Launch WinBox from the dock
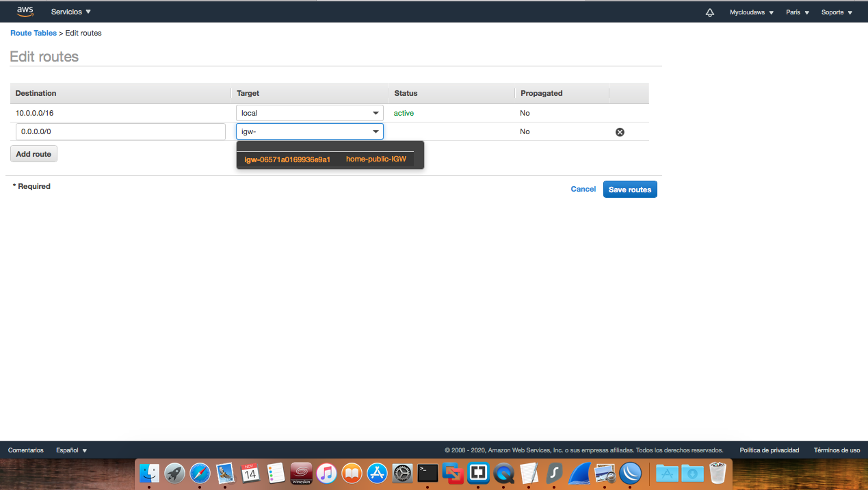Viewport: 868px width, 490px height. point(630,473)
